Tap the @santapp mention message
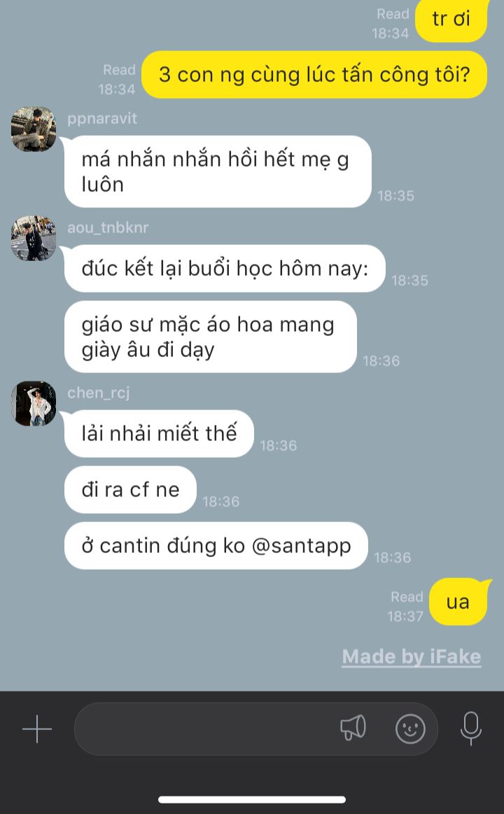This screenshot has height=814, width=504. pos(216,546)
